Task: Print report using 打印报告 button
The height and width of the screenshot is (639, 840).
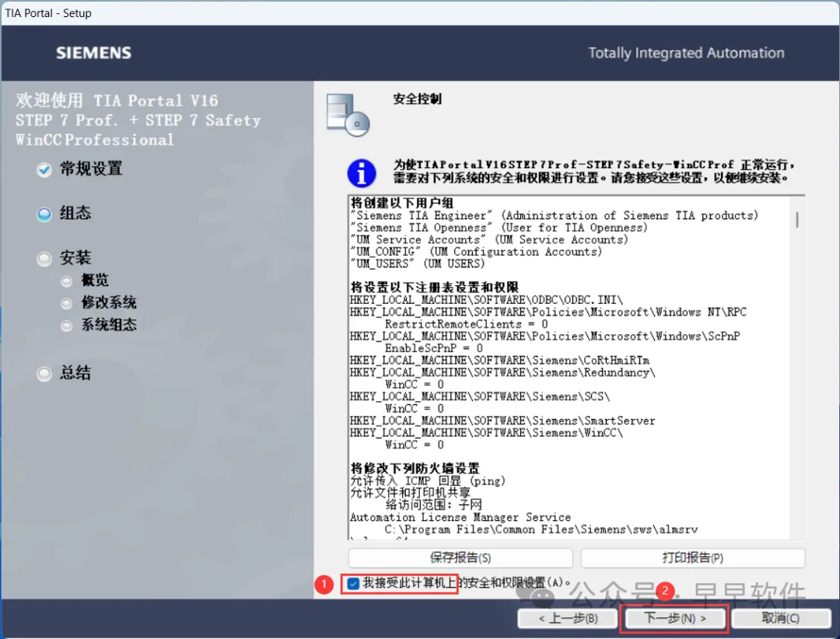Action: (693, 557)
